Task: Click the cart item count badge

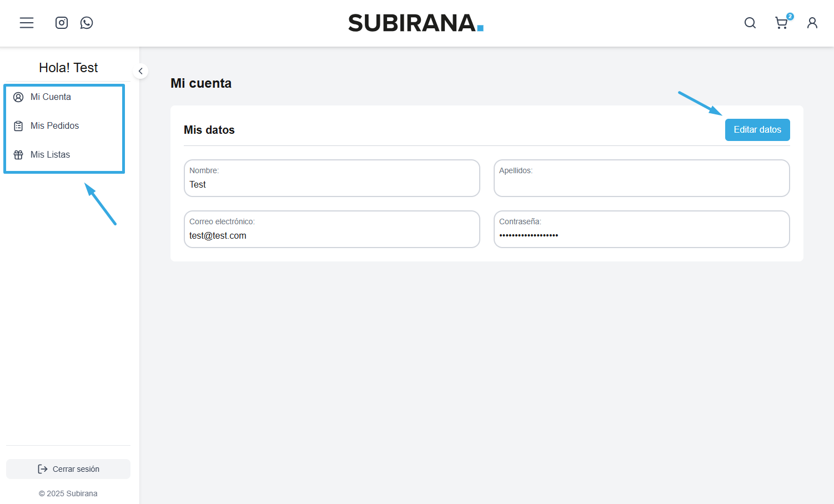Action: (790, 16)
